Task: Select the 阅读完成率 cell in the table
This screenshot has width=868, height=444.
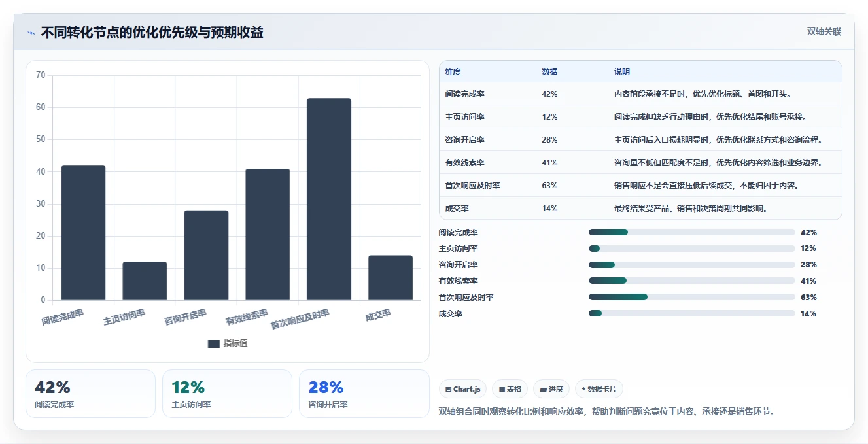Action: (464, 94)
